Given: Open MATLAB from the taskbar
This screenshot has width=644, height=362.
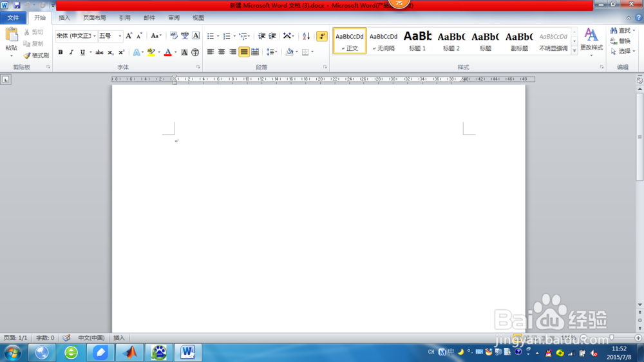Looking at the screenshot, I should tap(130, 352).
